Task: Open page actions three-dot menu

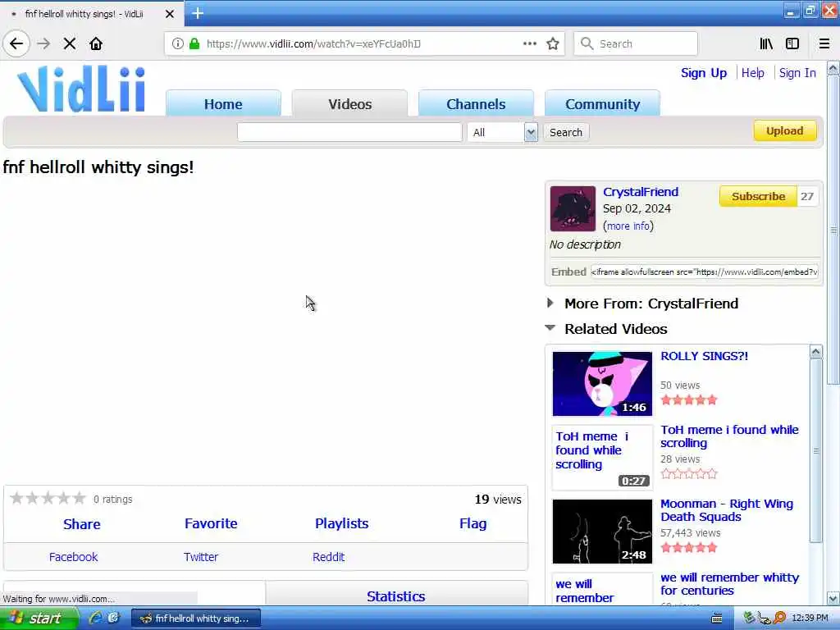Action: (529, 43)
